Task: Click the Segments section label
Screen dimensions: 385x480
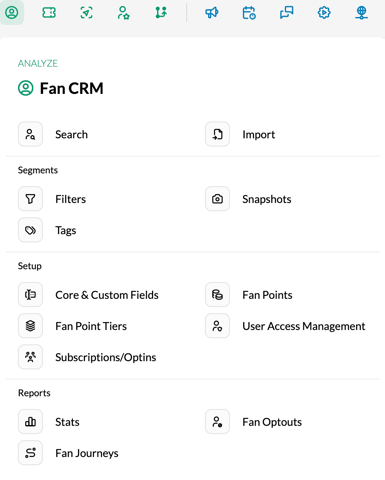Action: 38,170
